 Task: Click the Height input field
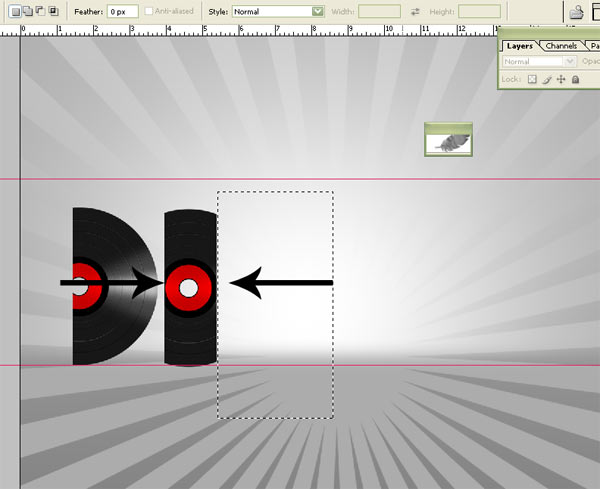(x=479, y=11)
